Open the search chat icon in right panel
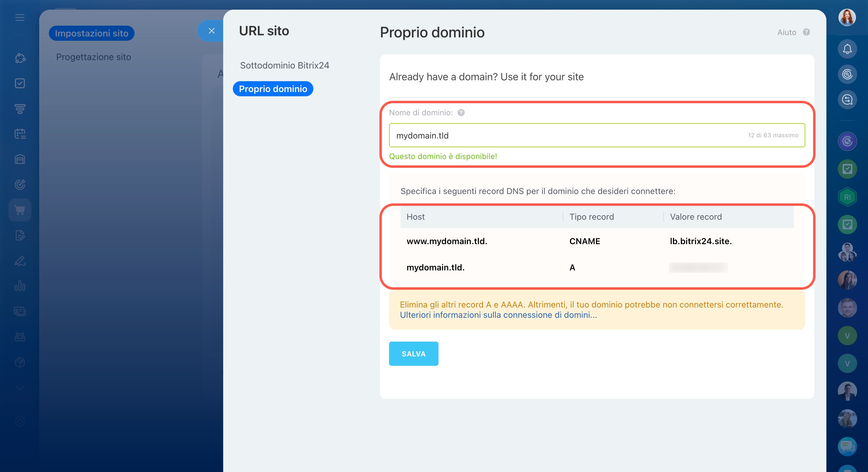The height and width of the screenshot is (472, 868). tap(847, 100)
